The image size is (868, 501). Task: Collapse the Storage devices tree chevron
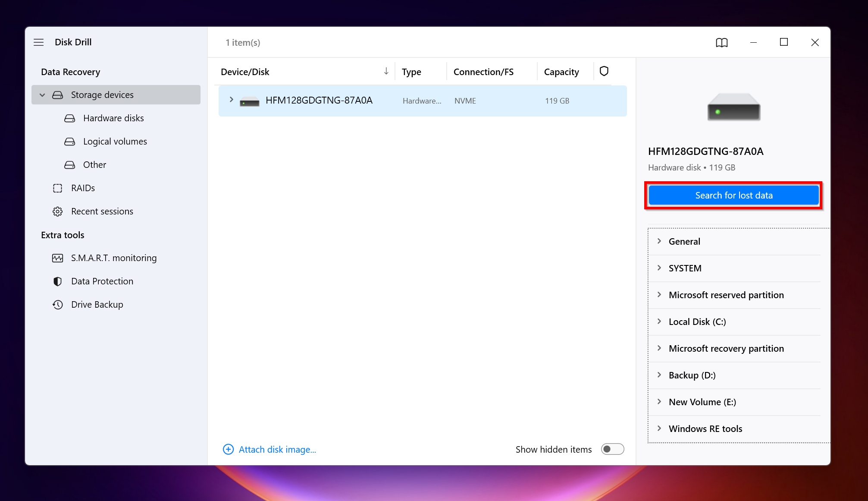(x=42, y=95)
